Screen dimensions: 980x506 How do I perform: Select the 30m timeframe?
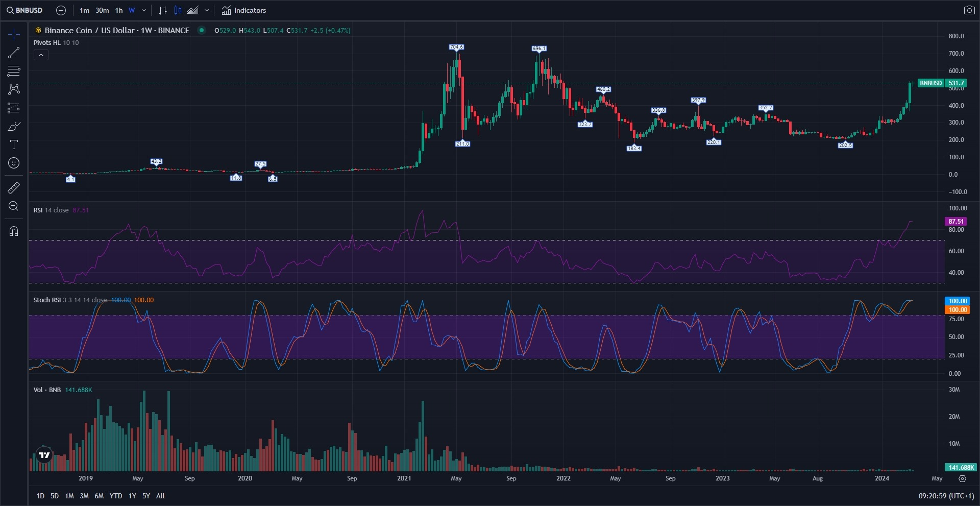coord(102,10)
